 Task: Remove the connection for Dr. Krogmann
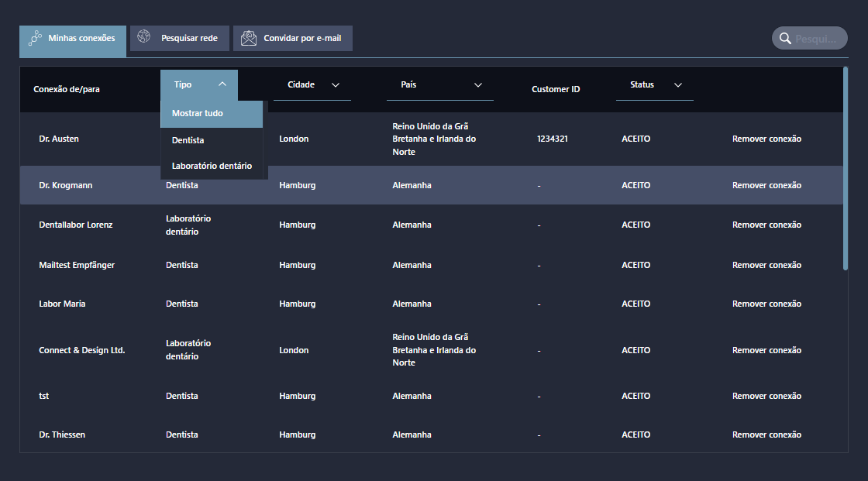tap(766, 186)
